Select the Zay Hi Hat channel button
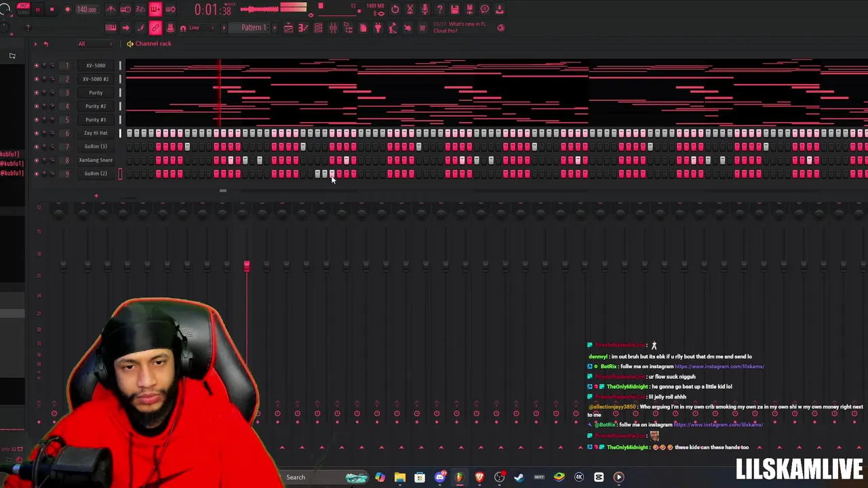 click(x=96, y=134)
